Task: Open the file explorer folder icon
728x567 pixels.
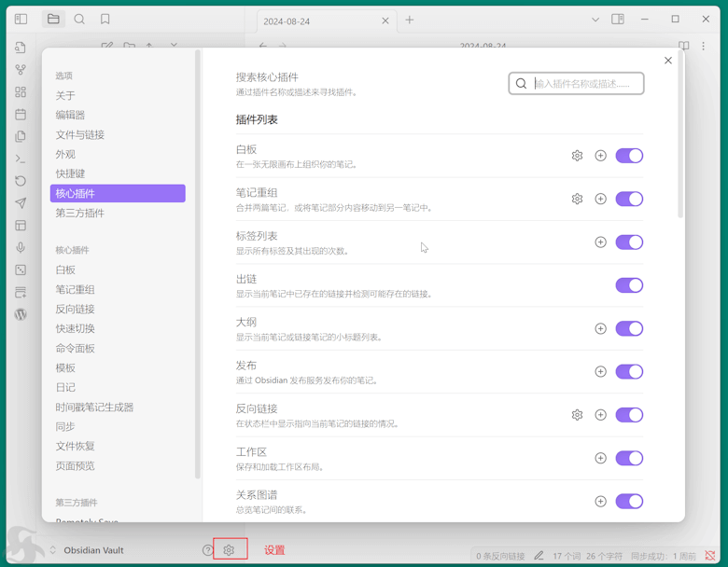Action: click(53, 19)
